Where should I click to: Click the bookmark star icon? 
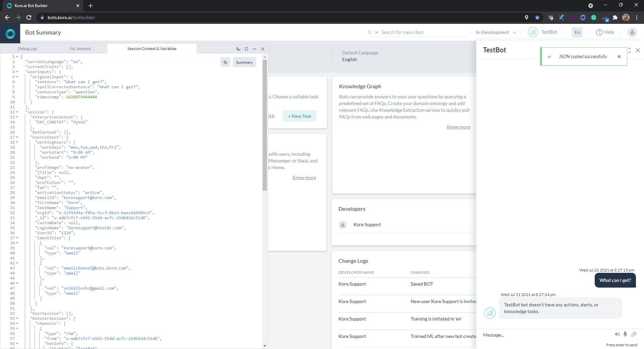pyautogui.click(x=537, y=17)
